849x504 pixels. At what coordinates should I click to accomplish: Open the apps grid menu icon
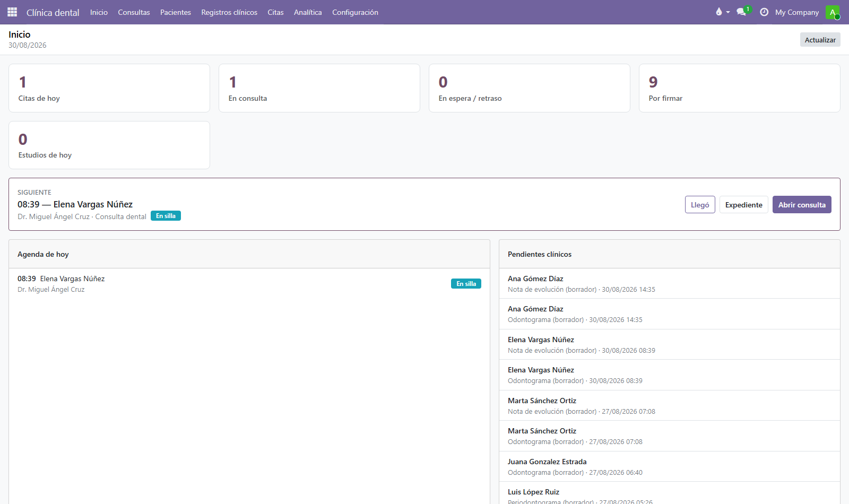[x=12, y=12]
